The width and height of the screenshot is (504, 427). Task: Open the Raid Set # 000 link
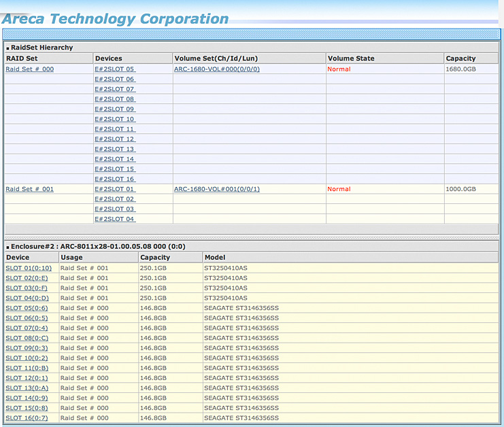(29, 69)
